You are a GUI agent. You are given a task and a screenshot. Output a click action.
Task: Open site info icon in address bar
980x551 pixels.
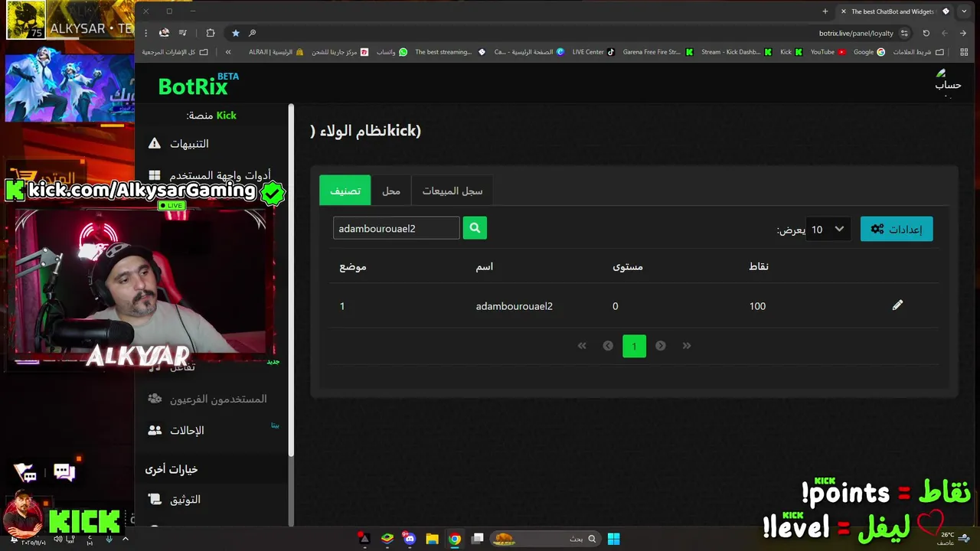coord(904,33)
